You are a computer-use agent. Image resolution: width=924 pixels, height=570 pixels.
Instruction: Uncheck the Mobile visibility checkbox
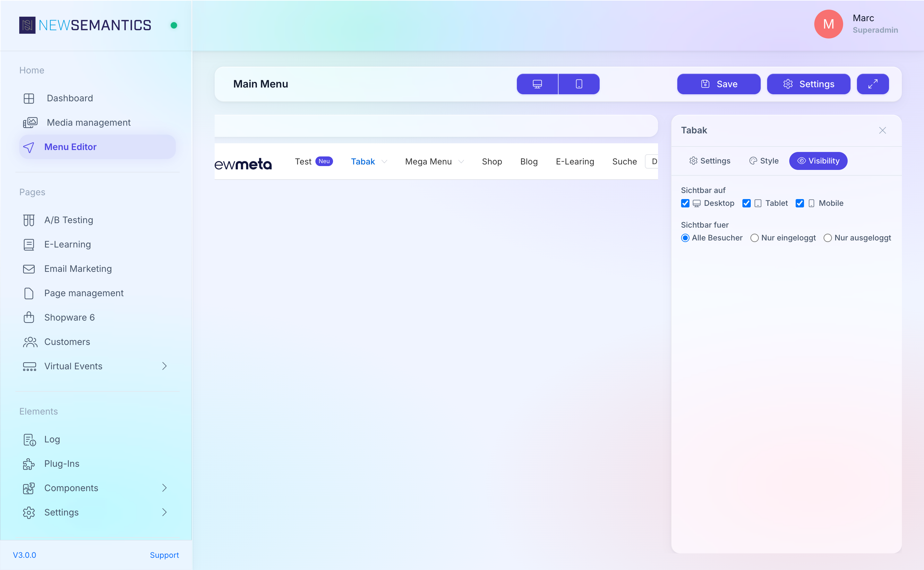click(x=800, y=204)
